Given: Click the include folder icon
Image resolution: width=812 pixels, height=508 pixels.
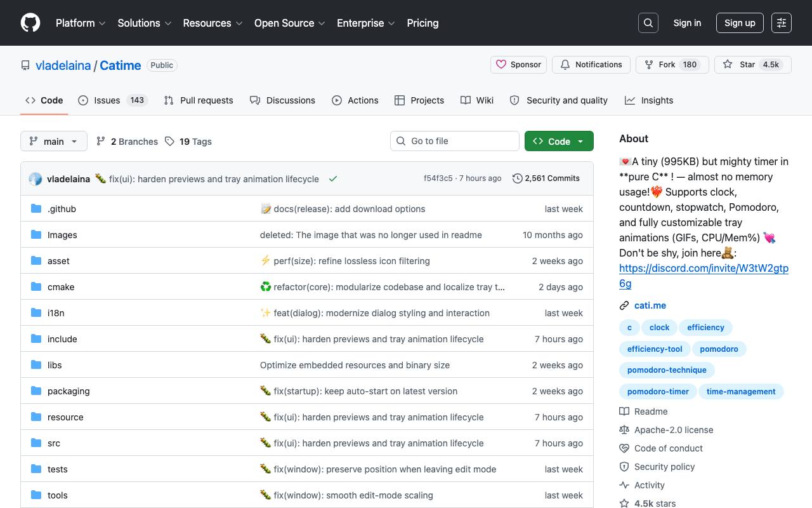Looking at the screenshot, I should pyautogui.click(x=36, y=339).
